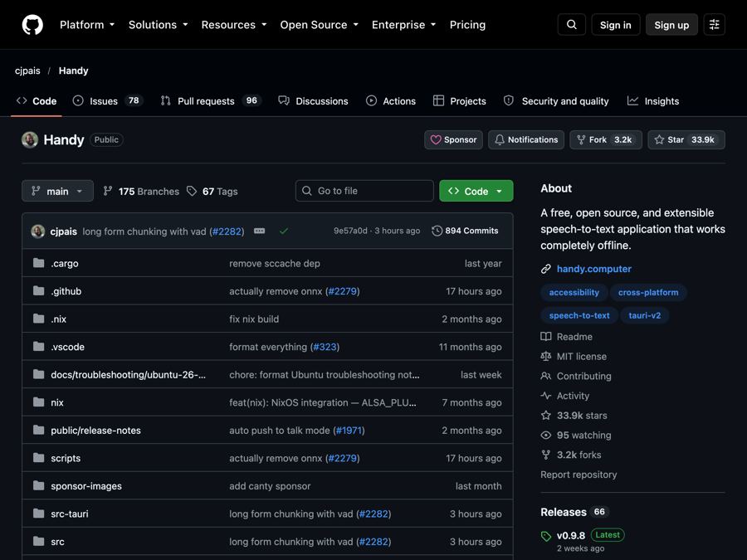Viewport: 747px width, 560px height.
Task: Open the Insights tab
Action: pos(653,101)
